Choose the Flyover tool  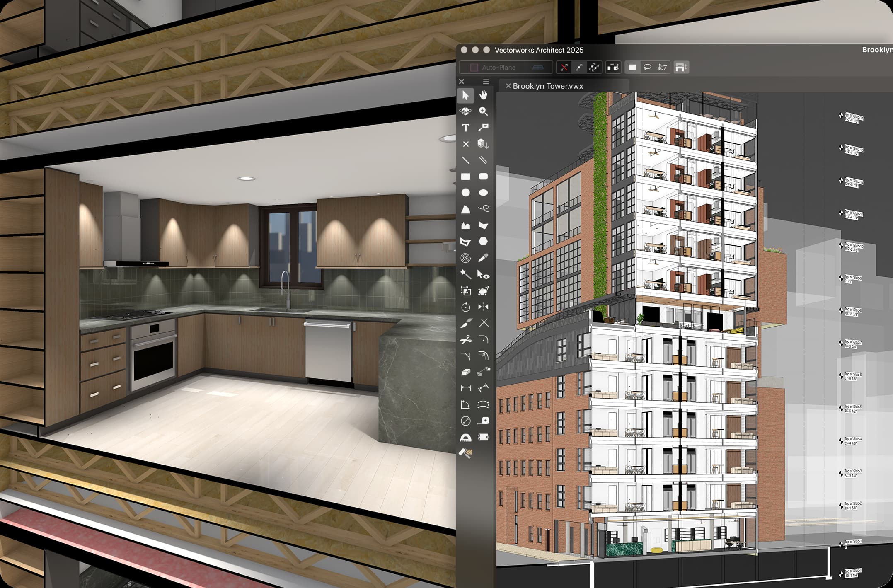click(465, 111)
